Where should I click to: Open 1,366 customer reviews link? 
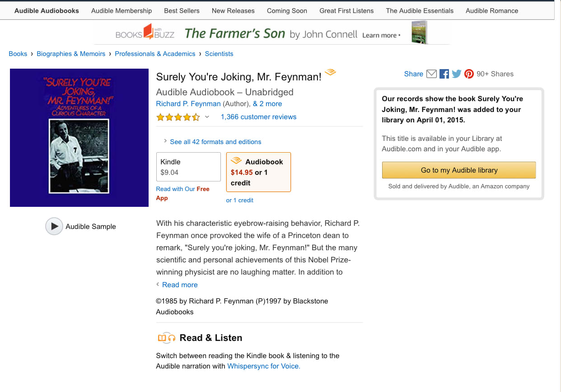[x=258, y=117]
